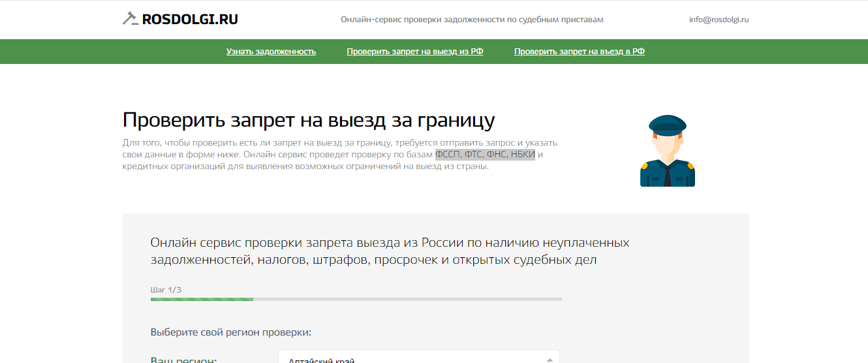Click the hammer icon in the logo
This screenshot has height=363, width=868.
point(130,19)
